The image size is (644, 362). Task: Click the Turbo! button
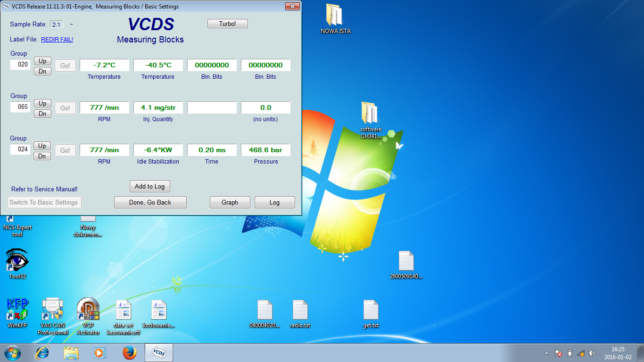coord(227,24)
